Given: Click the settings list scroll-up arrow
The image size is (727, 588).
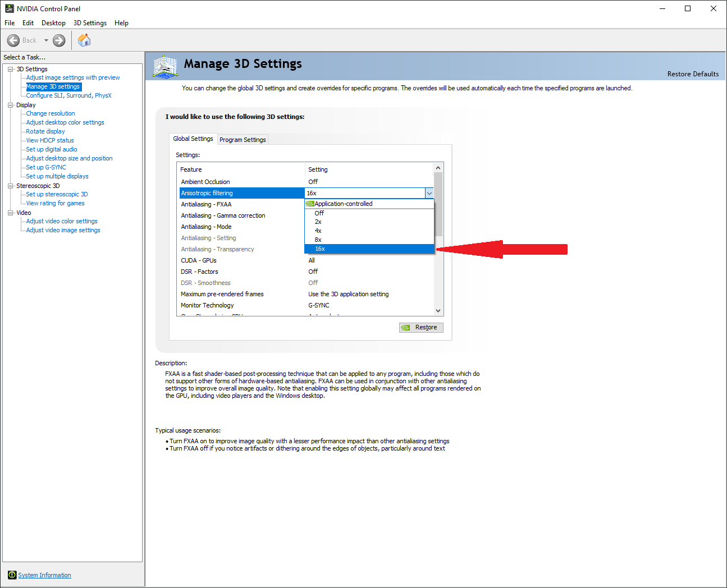Looking at the screenshot, I should [x=438, y=168].
